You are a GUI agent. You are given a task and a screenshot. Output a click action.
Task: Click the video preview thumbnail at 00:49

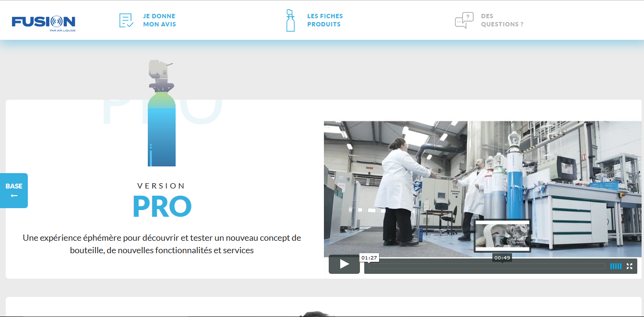[x=502, y=236]
